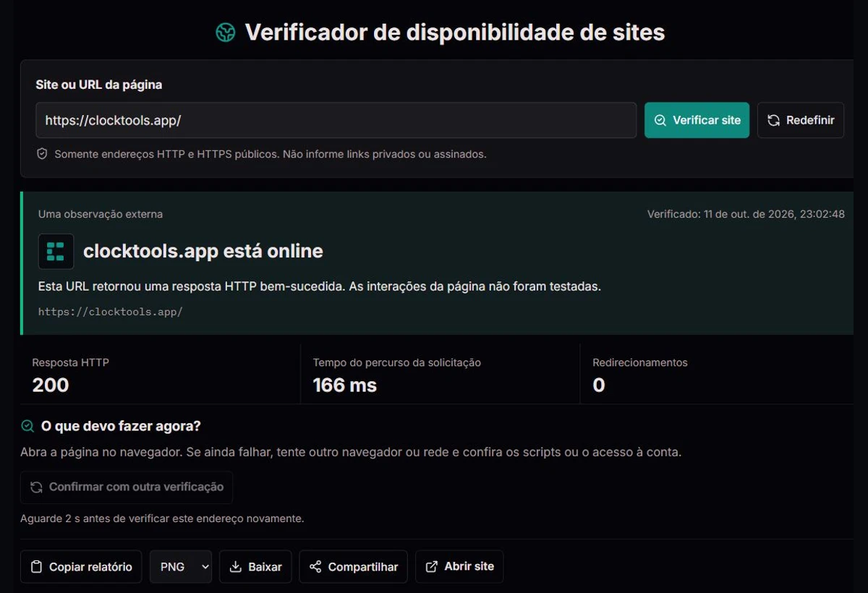Click the request time value "166 ms"
Image resolution: width=868 pixels, height=593 pixels.
[345, 385]
